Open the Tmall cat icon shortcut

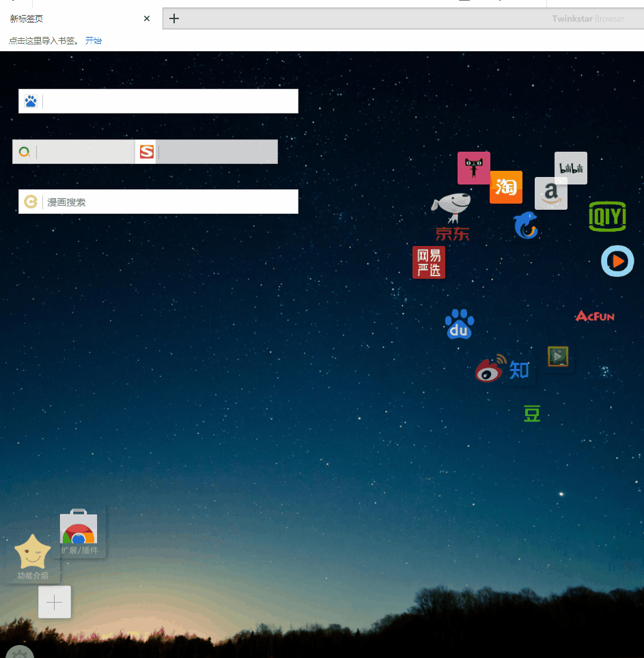coord(474,168)
